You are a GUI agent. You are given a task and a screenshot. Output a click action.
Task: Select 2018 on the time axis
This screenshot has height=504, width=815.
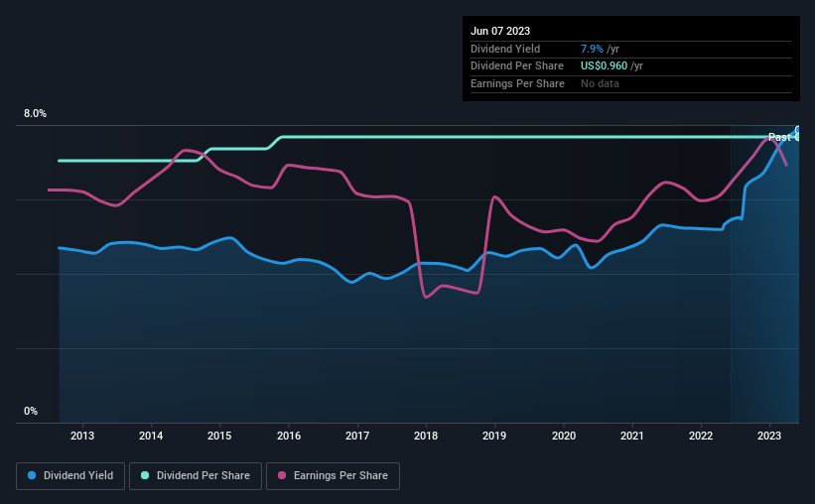click(426, 436)
